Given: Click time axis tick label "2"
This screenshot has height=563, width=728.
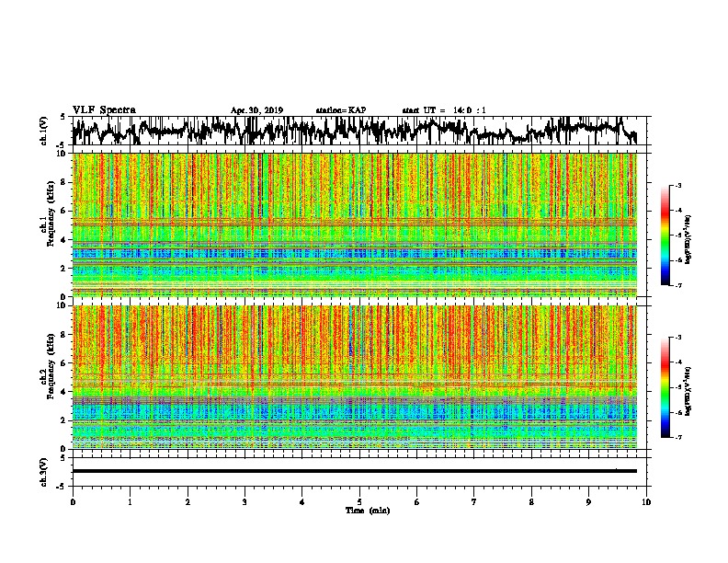Looking at the screenshot, I should (x=188, y=502).
